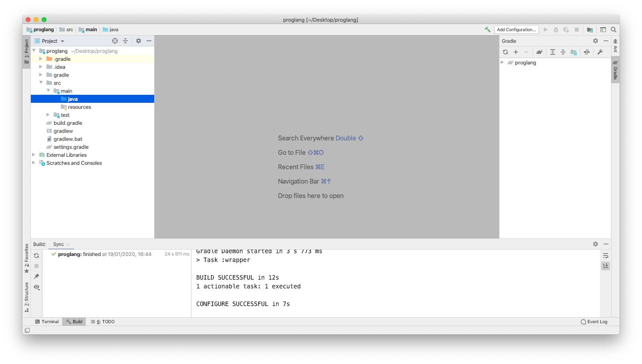The width and height of the screenshot is (642, 364).
Task: Click Add Configuration button
Action: (516, 29)
